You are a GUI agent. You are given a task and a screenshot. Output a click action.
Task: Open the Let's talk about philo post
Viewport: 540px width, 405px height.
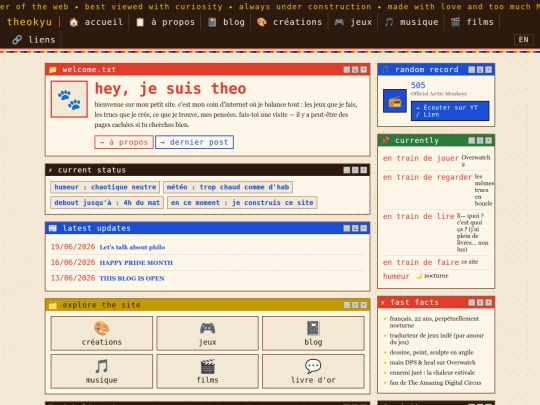tap(132, 247)
